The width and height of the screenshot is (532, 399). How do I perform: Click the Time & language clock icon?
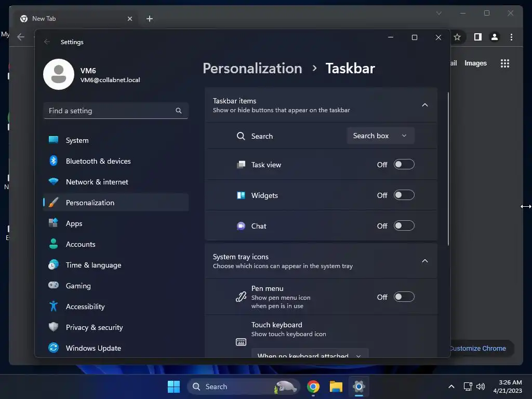point(54,264)
